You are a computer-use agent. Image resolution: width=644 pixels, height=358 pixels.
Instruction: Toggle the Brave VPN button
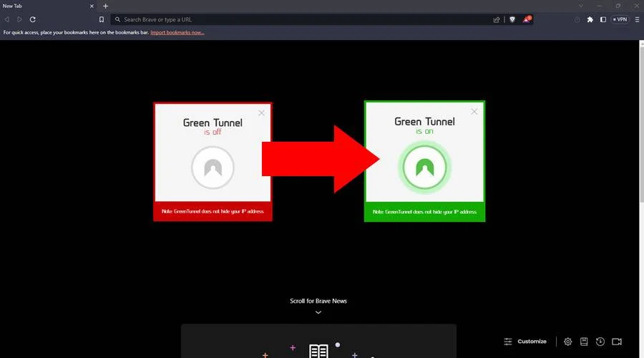point(620,19)
